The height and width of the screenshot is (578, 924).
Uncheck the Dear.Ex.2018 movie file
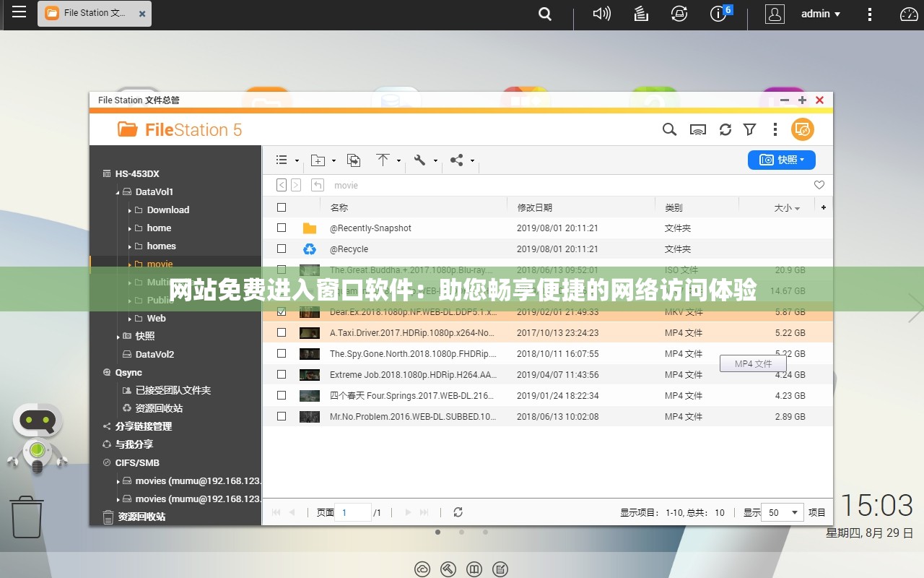281,311
